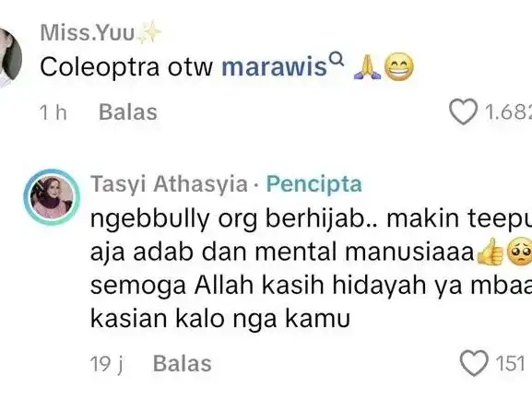The width and height of the screenshot is (532, 399).
Task: Select the comment text starting with Coleoptra otw
Action: [x=227, y=67]
